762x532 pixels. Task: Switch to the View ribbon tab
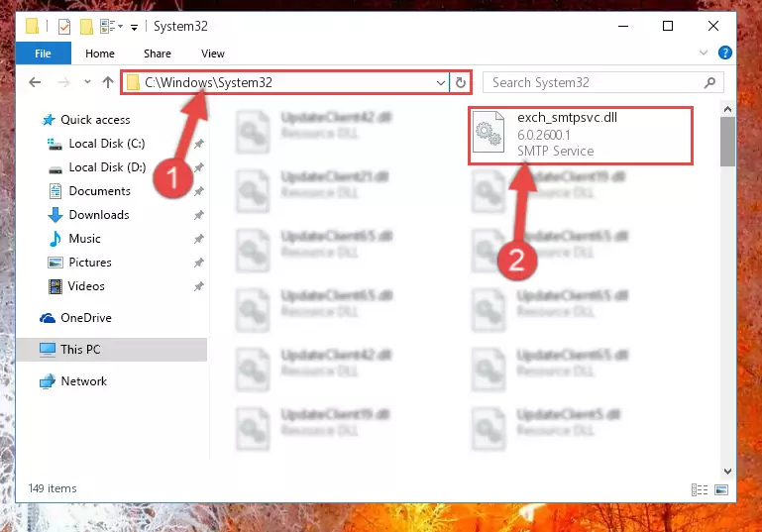click(213, 53)
